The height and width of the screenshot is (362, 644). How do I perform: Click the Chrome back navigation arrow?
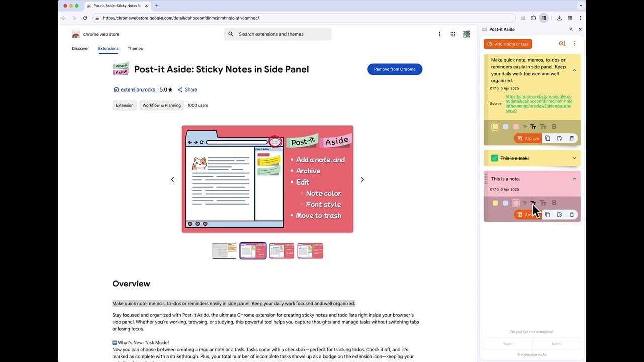[64, 18]
